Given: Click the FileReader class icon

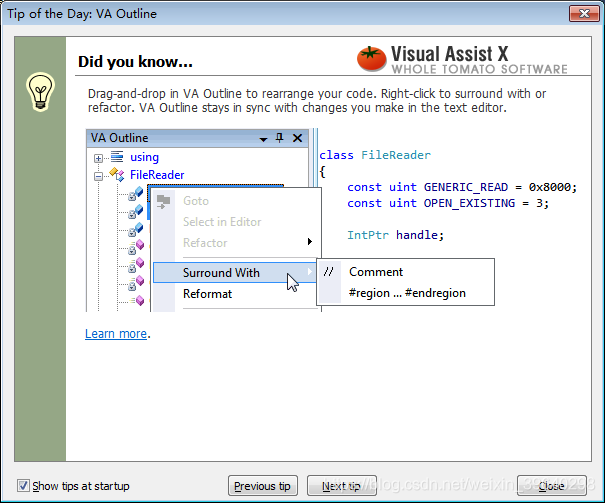Looking at the screenshot, I should point(117,174).
